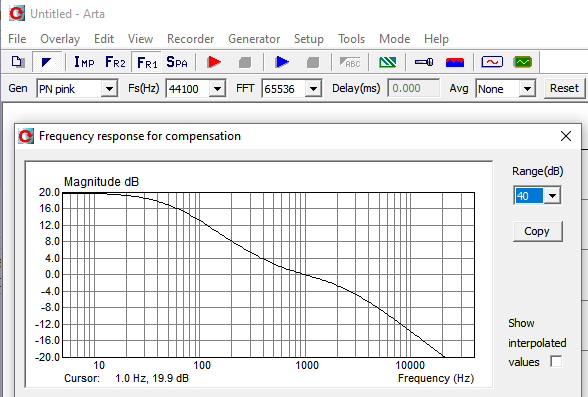Click the Reset button

click(564, 88)
